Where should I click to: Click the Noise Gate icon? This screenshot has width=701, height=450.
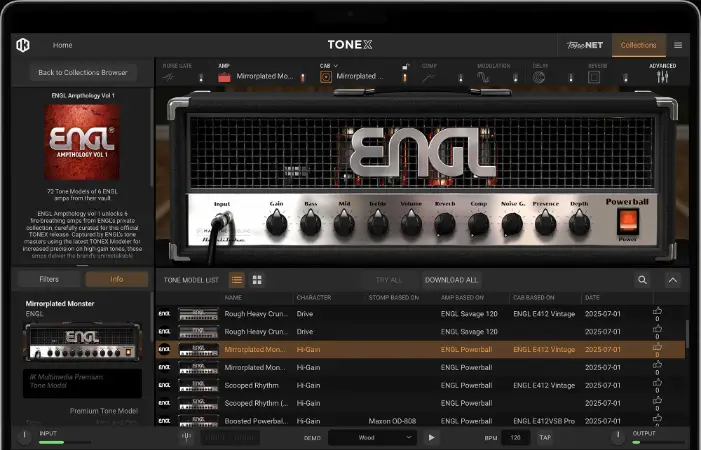coord(169,76)
